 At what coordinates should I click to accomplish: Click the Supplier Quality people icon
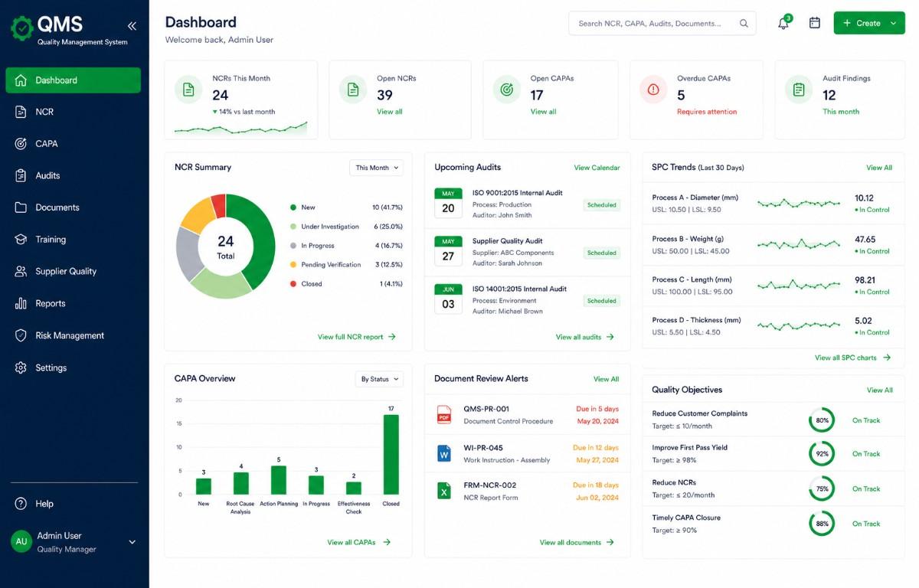(21, 271)
